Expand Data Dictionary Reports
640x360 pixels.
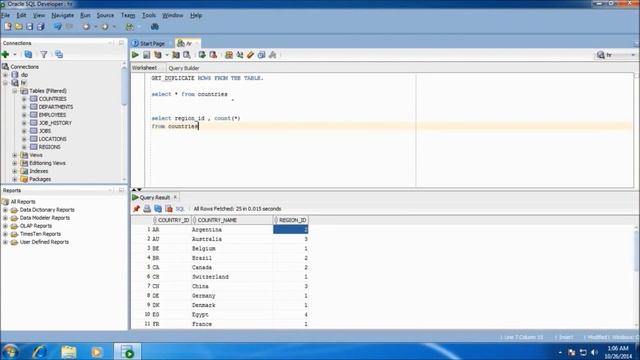5,210
